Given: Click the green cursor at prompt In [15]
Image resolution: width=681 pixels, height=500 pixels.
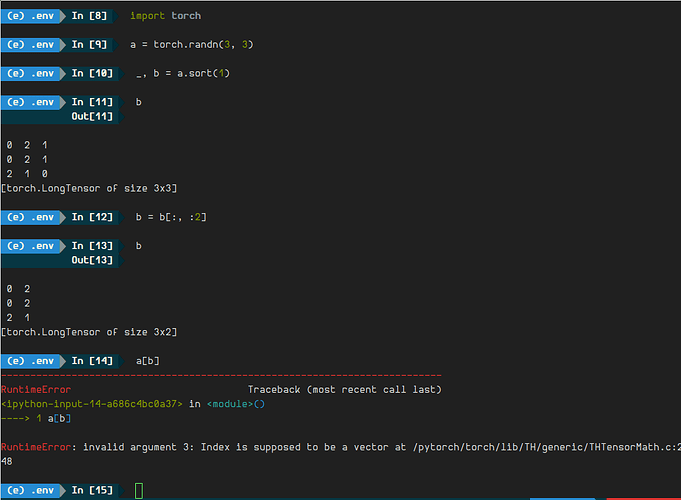Looking at the screenshot, I should click(139, 490).
